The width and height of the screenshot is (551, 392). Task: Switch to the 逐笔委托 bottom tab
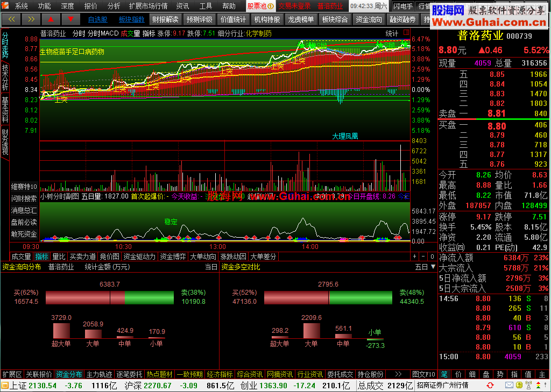[130, 374]
